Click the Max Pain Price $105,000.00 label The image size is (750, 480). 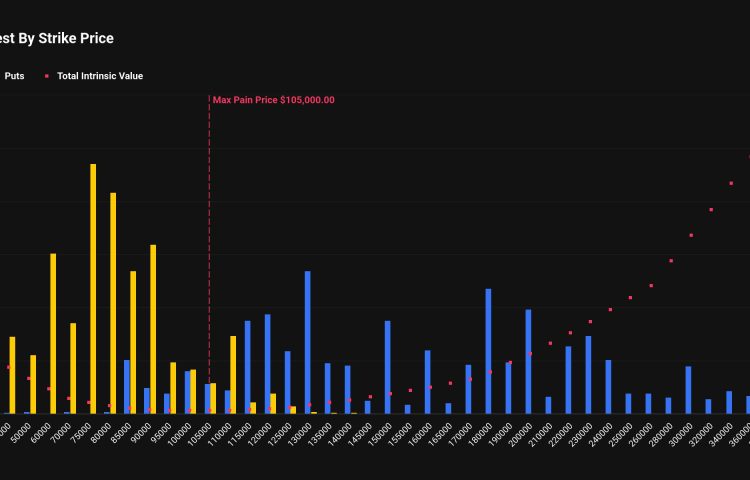[273, 100]
